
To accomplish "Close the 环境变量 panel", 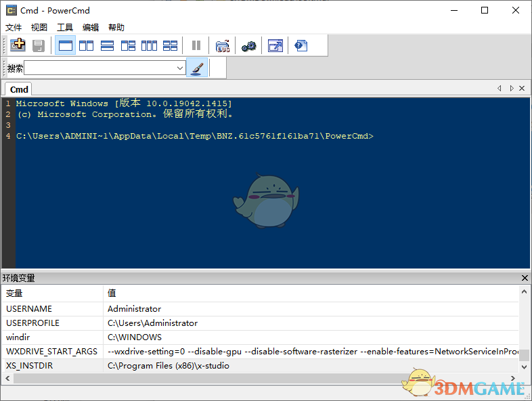I will (x=525, y=278).
